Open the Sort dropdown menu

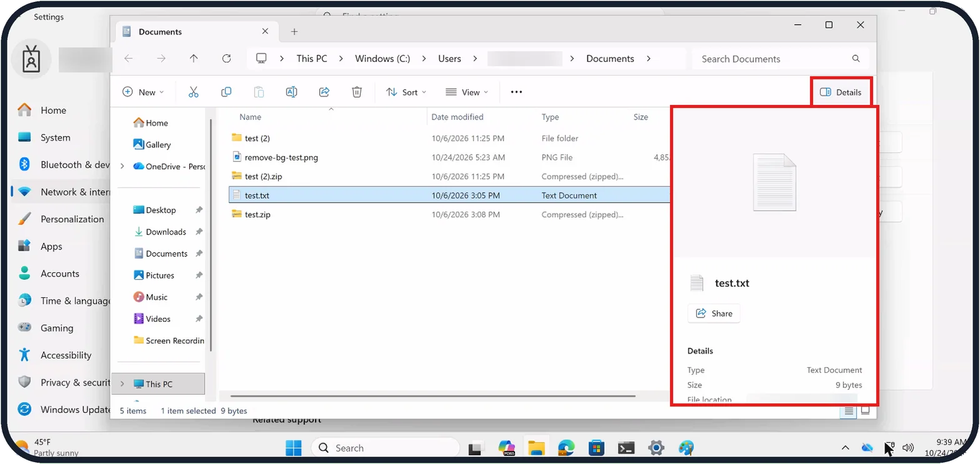406,92
